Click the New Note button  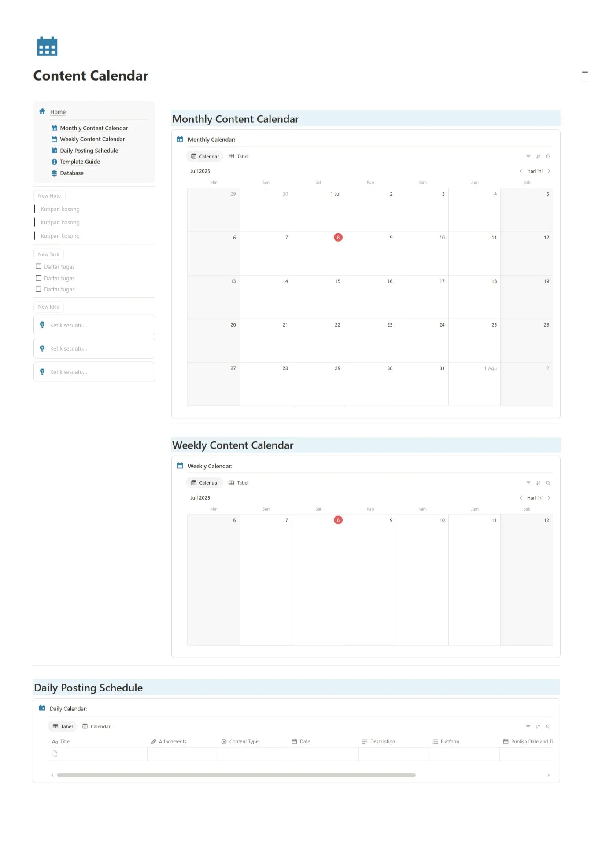click(49, 196)
